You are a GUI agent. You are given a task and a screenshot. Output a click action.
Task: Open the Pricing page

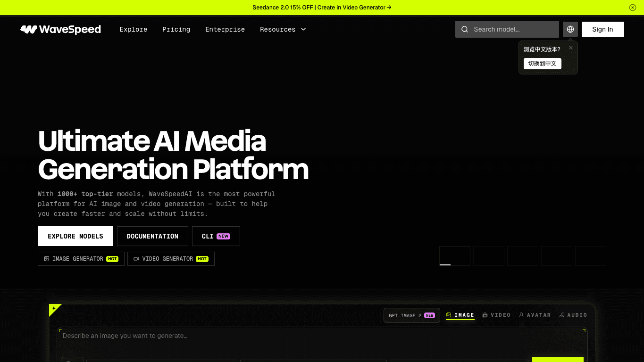[x=176, y=29]
